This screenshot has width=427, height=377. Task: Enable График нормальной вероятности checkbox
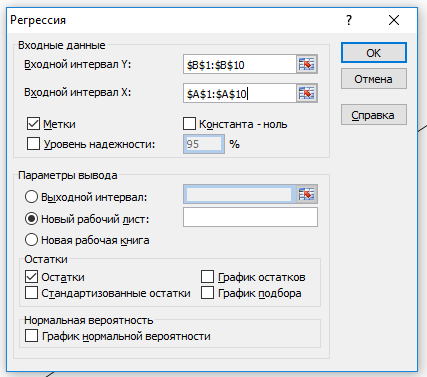(x=31, y=336)
